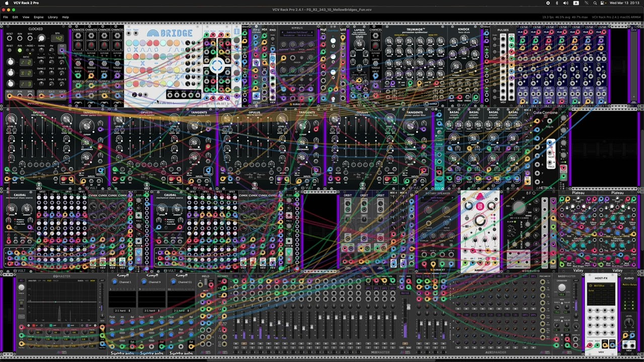This screenshot has height=362, width=644.
Task: Click the RND module push button
Action: tap(273, 39)
